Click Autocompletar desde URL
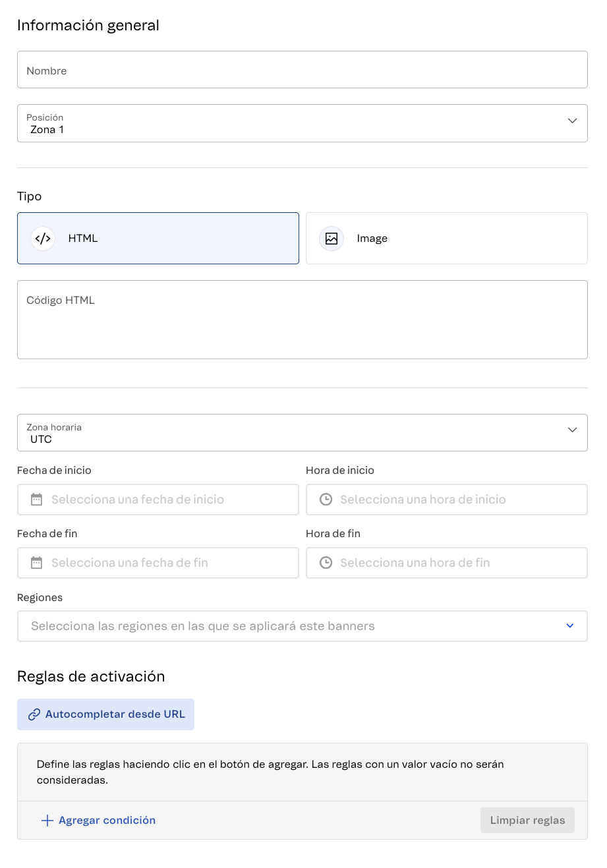 (x=105, y=714)
